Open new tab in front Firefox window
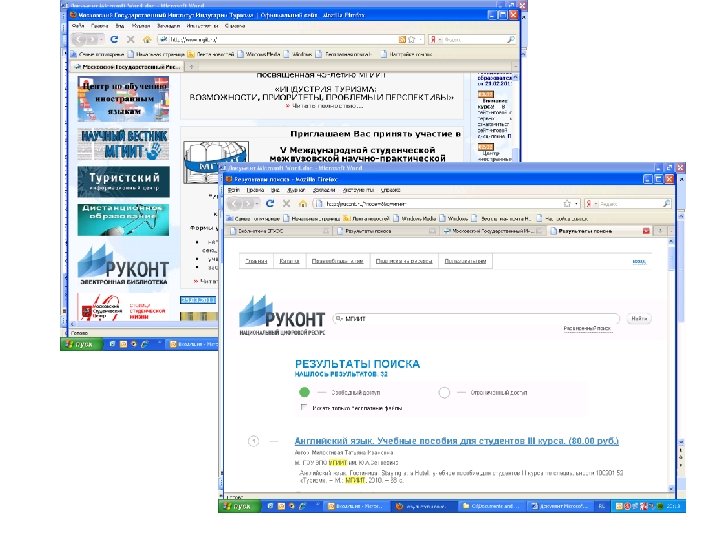Screen dimensions: 720x540 [x=660, y=231]
